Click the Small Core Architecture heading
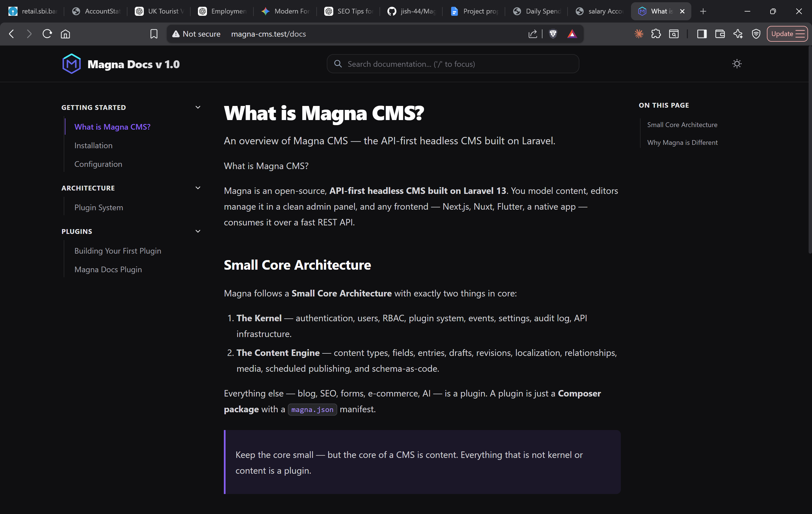812x514 pixels. coord(297,265)
